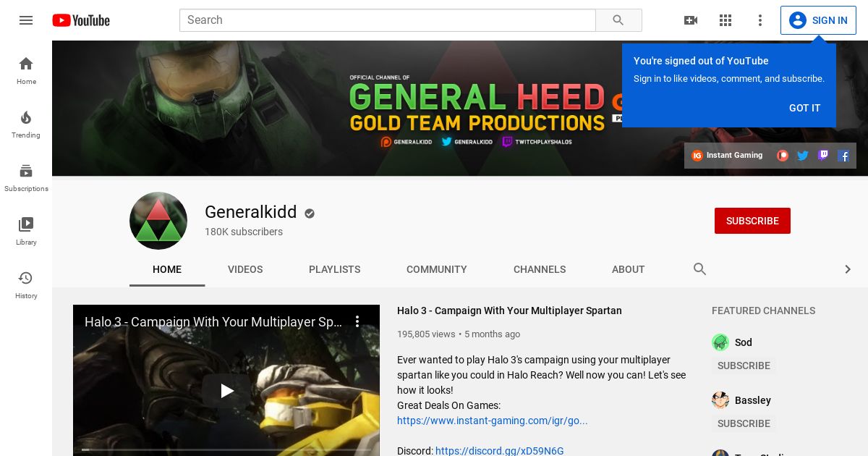Search within channel using magnifier icon
This screenshot has width=868, height=456.
click(699, 269)
